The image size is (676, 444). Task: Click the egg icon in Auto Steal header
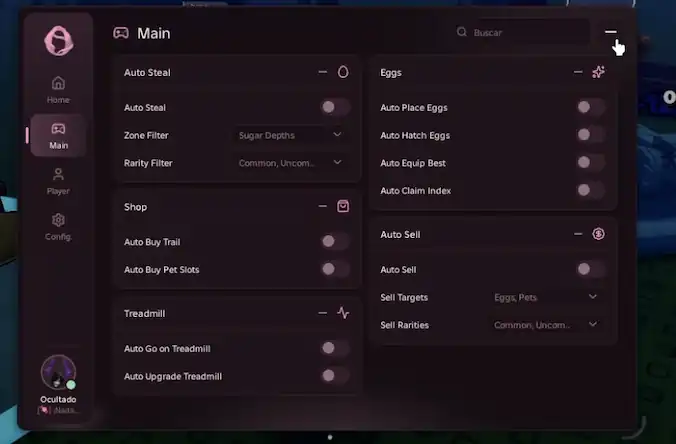(x=343, y=72)
